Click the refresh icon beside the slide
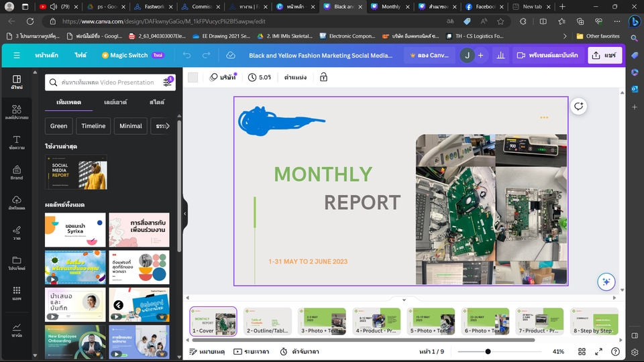 (579, 107)
